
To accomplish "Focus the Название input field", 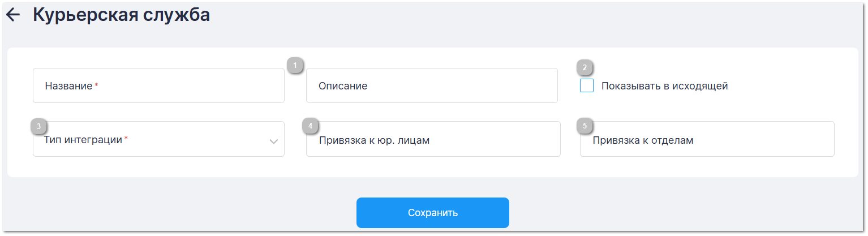I will point(187,86).
